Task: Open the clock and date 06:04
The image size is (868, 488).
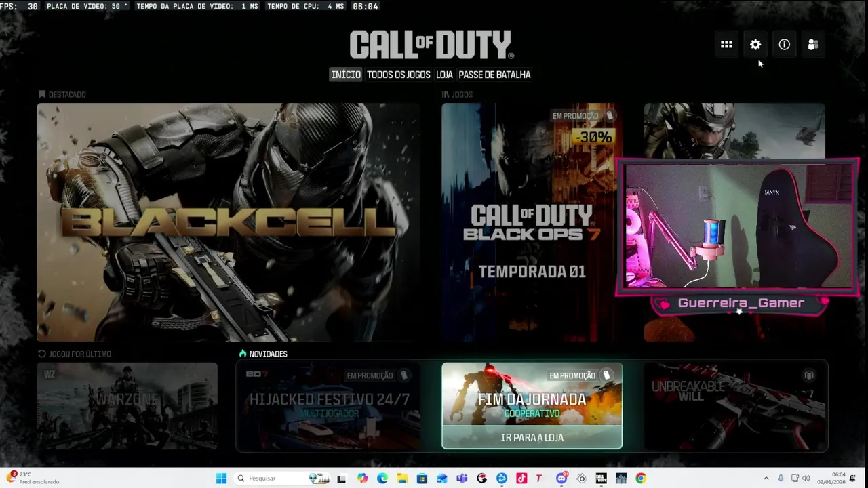Action: tap(831, 479)
